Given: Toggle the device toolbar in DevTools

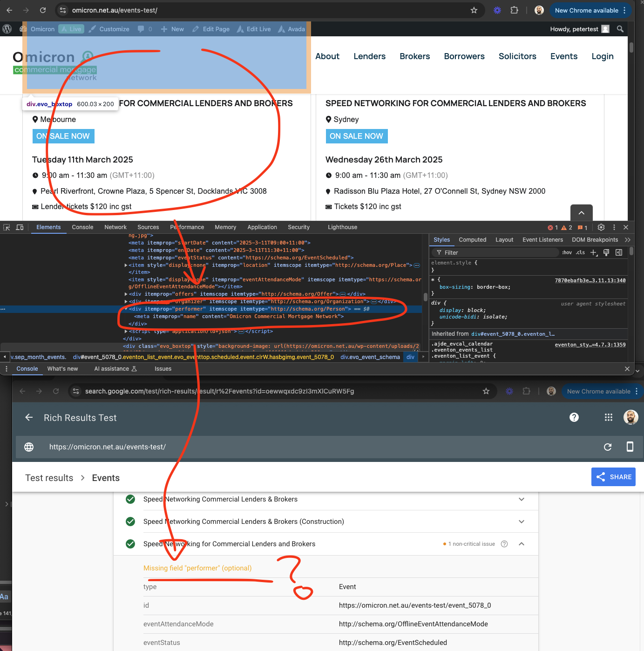Looking at the screenshot, I should tap(20, 227).
